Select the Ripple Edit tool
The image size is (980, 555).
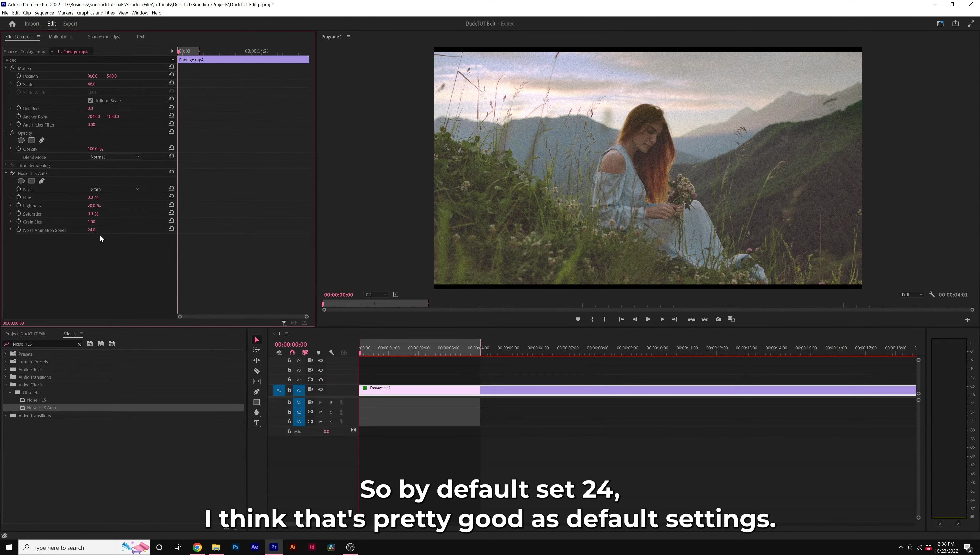[x=257, y=360]
